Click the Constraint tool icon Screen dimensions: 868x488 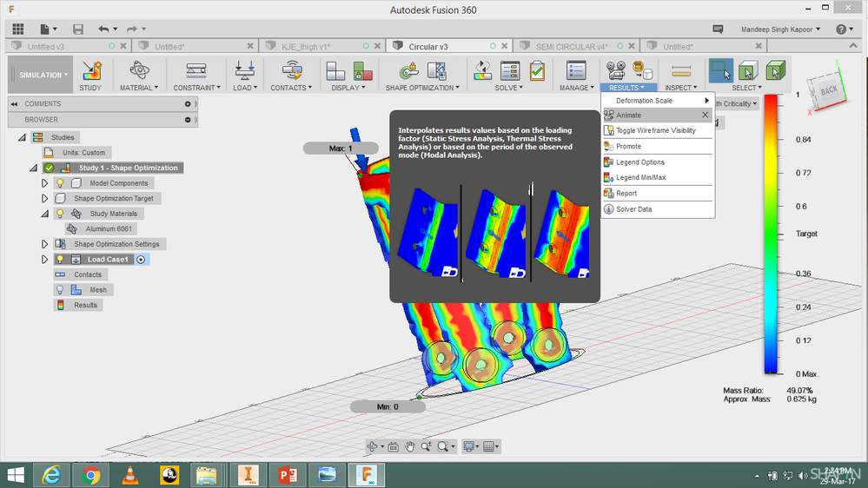point(196,70)
